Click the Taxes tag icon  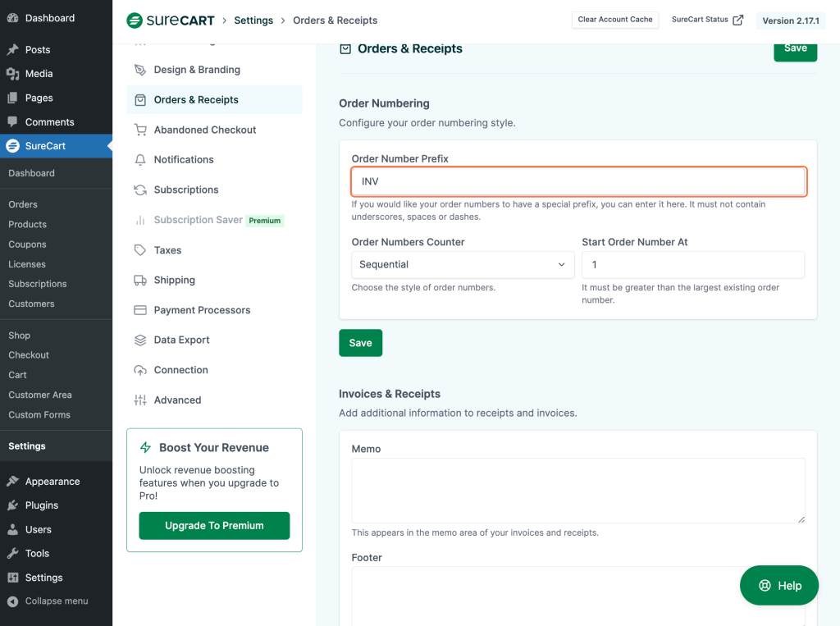click(x=139, y=250)
